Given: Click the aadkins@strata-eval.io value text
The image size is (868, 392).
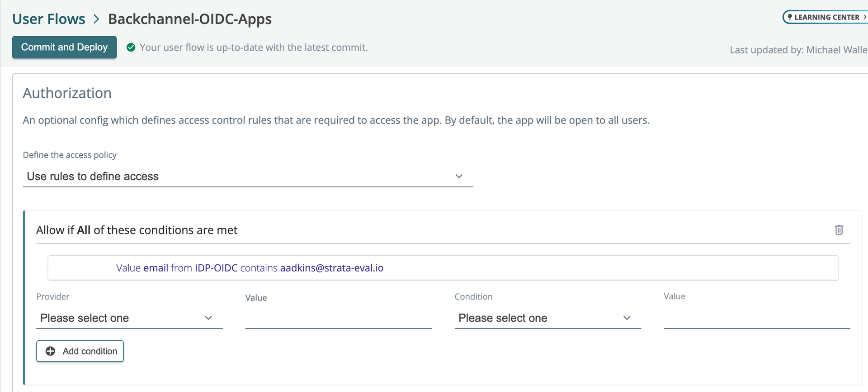Looking at the screenshot, I should click(332, 268).
